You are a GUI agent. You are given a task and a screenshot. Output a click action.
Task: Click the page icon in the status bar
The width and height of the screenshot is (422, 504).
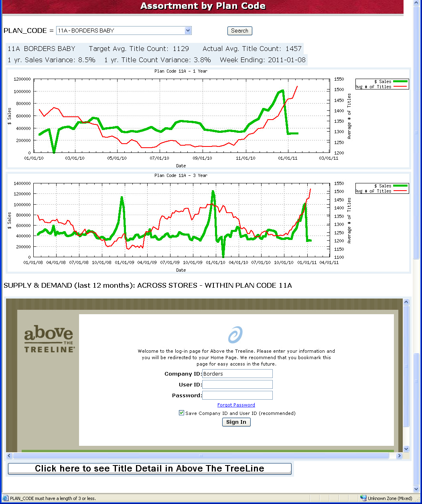(6, 498)
